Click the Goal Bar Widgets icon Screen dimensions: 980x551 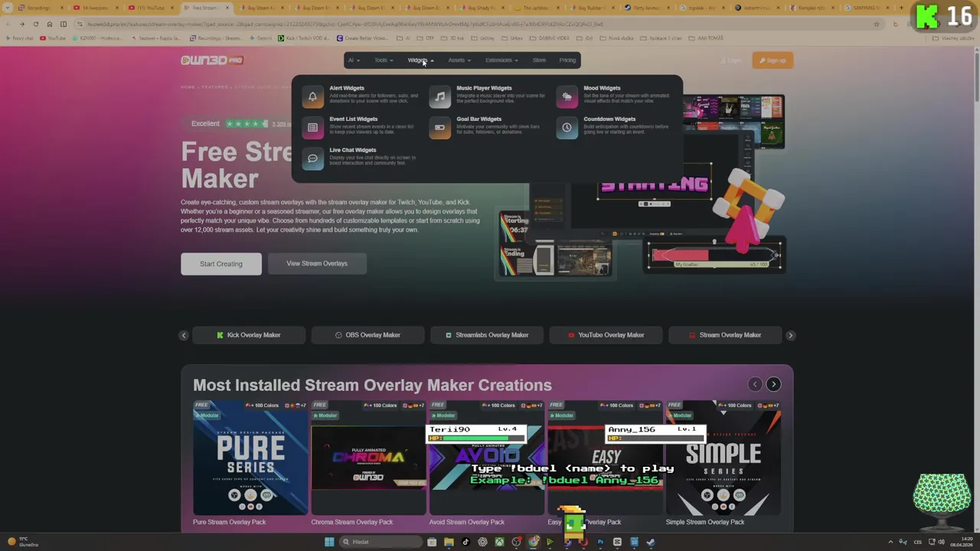(x=439, y=128)
